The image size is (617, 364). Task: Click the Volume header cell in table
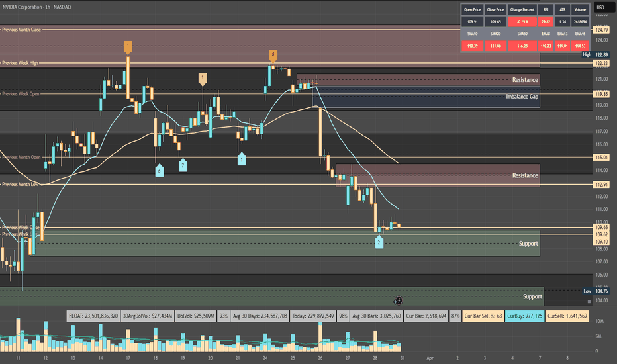click(x=580, y=9)
